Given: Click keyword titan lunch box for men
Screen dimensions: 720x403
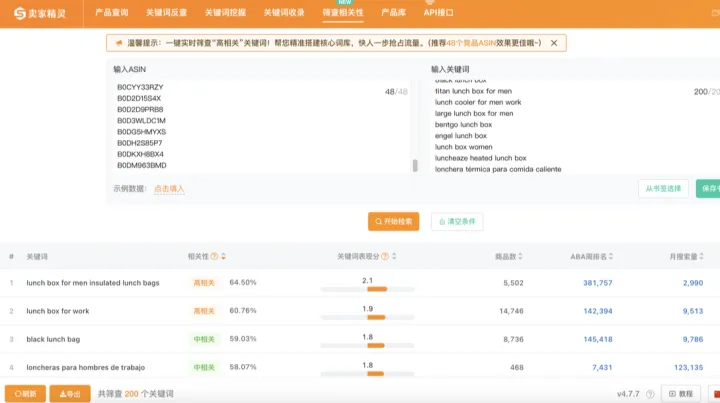Looking at the screenshot, I should (473, 91).
